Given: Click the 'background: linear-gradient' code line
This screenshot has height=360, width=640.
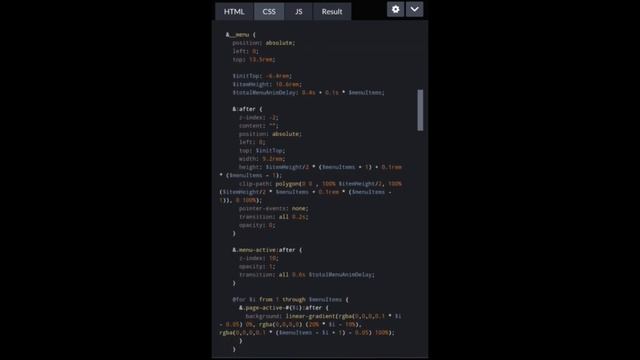Looking at the screenshot, I should pyautogui.click(x=324, y=316).
